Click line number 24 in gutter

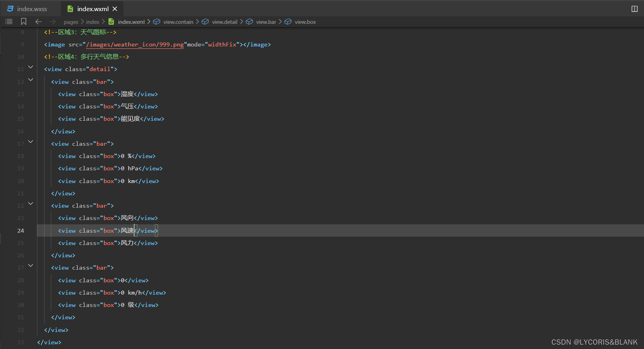tap(21, 231)
